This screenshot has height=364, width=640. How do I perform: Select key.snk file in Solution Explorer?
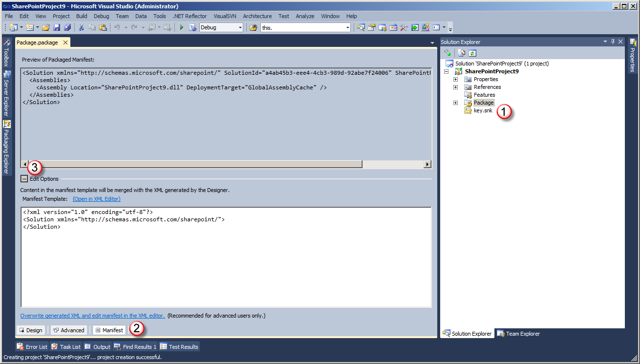click(483, 110)
